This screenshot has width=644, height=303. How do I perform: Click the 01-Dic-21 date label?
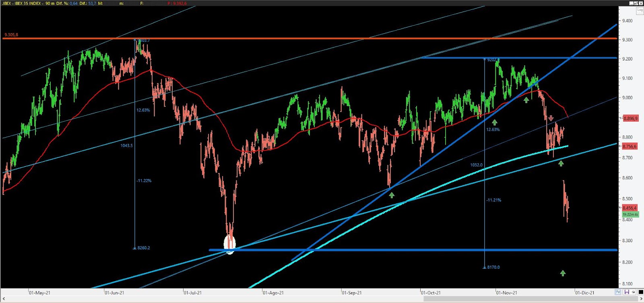tap(585, 293)
